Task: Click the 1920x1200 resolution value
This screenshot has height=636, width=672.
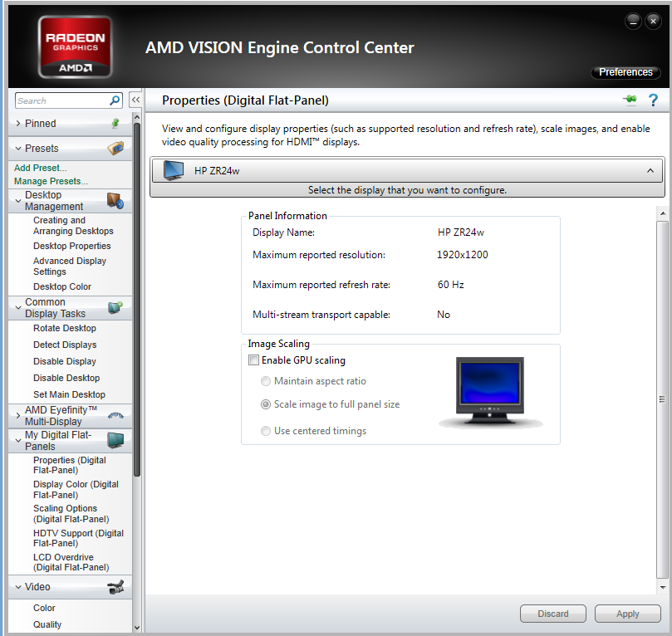Action: (x=462, y=255)
